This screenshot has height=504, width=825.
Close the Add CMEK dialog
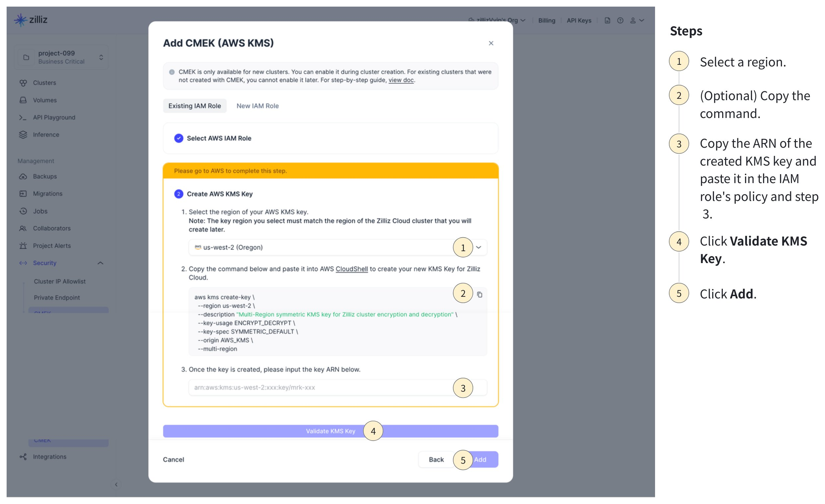[x=491, y=43]
